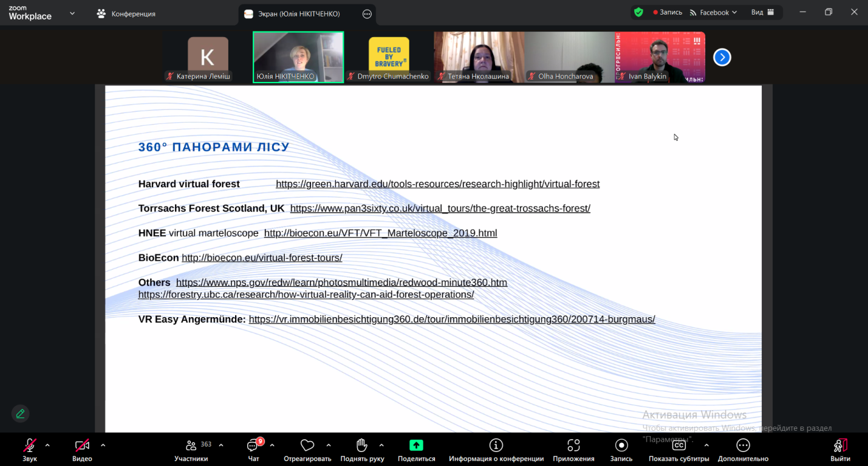Click the Выйти leave button

point(840,449)
